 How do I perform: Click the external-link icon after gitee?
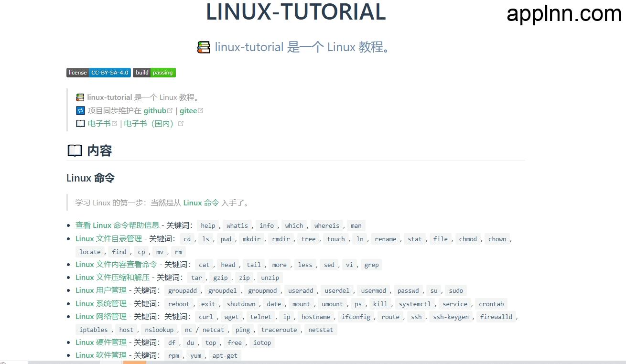[201, 110]
